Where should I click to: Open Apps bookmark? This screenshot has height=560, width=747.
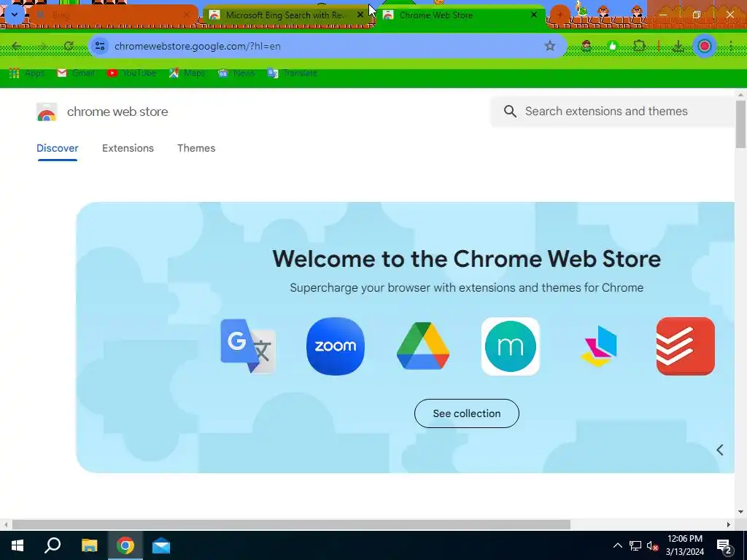tap(27, 73)
